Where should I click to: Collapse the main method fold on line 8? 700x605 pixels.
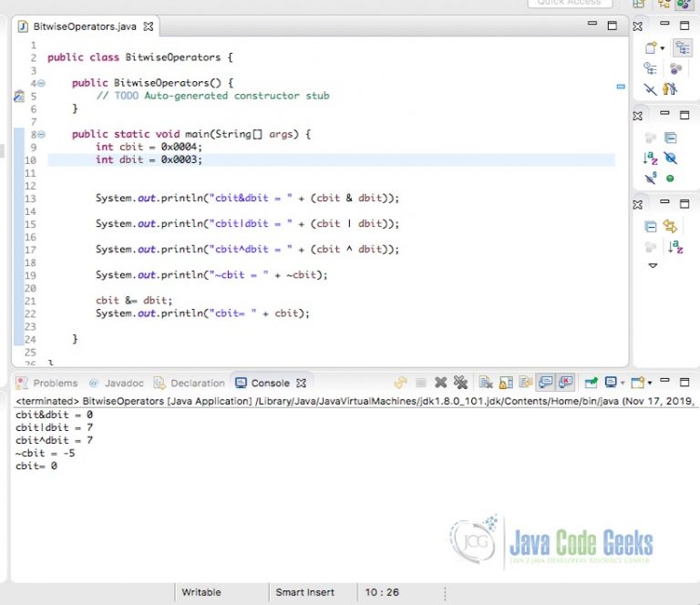point(41,134)
